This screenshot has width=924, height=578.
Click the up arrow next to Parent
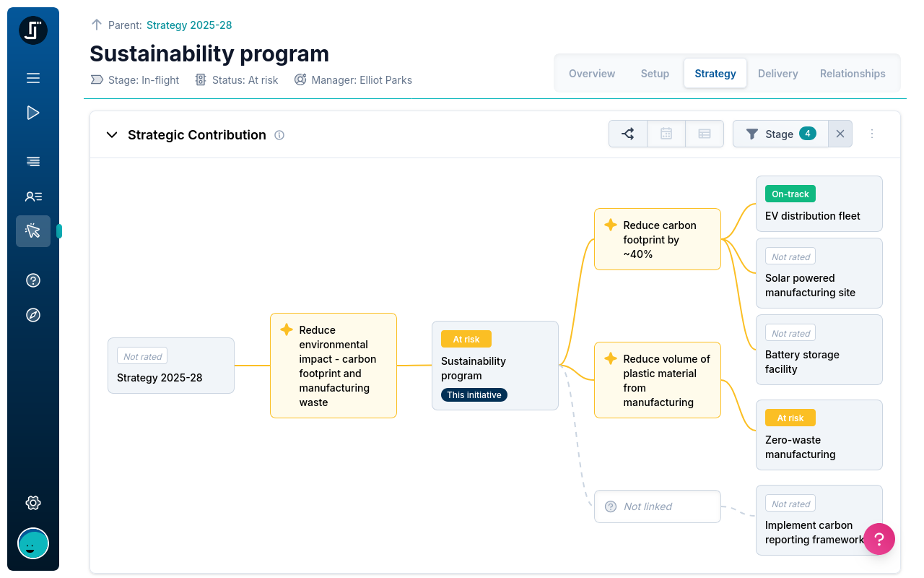[x=97, y=25]
